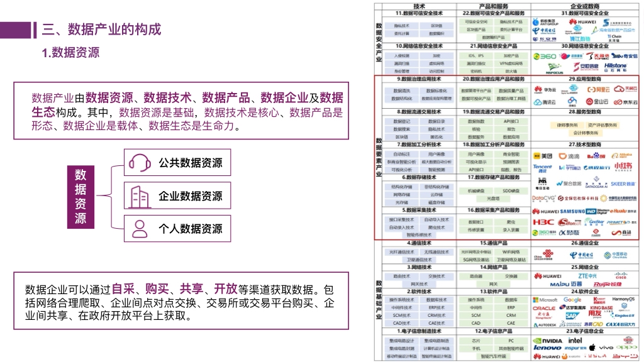
Task: Click the purple 数据资源 vertical label
Action: click(x=80, y=197)
